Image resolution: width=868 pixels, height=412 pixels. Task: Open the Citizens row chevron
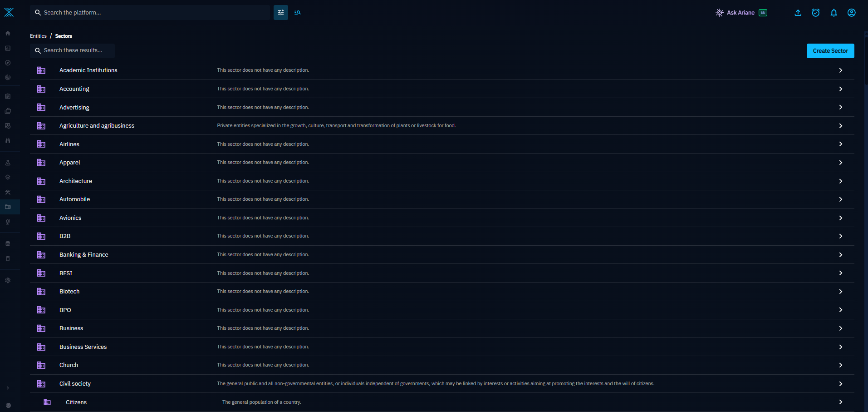tap(840, 402)
